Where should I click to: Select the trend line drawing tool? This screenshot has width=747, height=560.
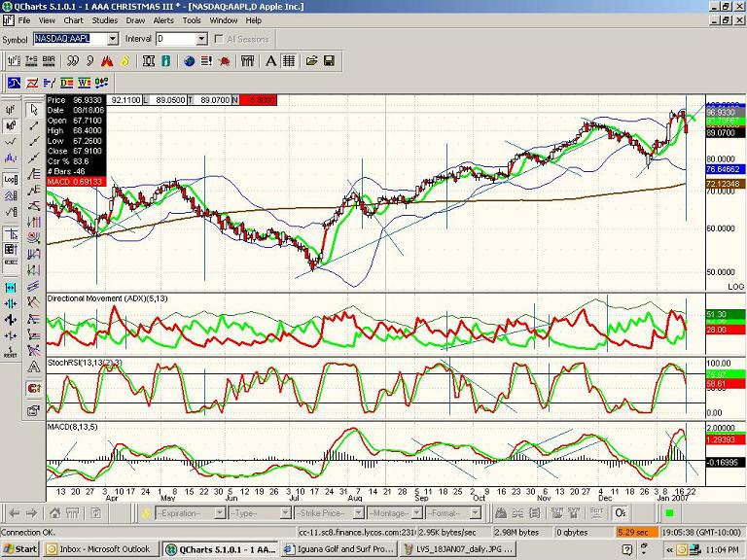pos(33,126)
